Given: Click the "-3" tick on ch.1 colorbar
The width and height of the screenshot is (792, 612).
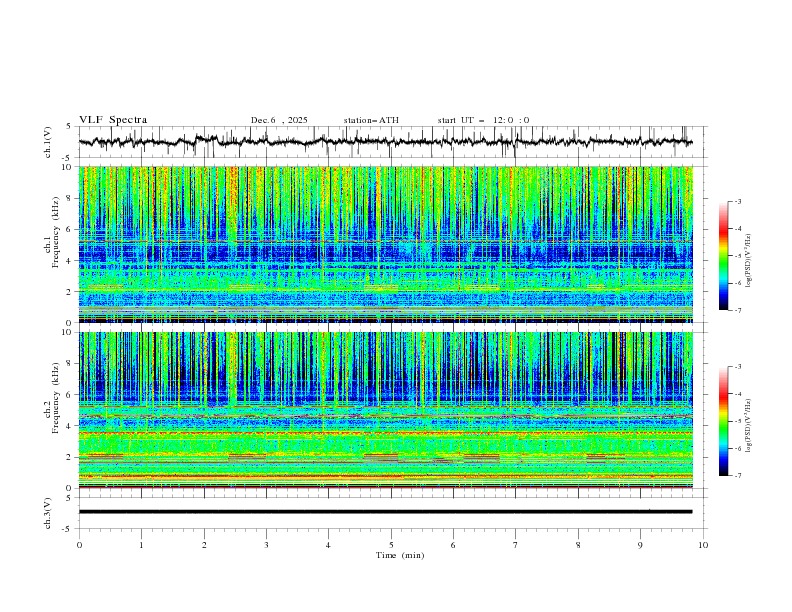Looking at the screenshot, I should point(737,201).
